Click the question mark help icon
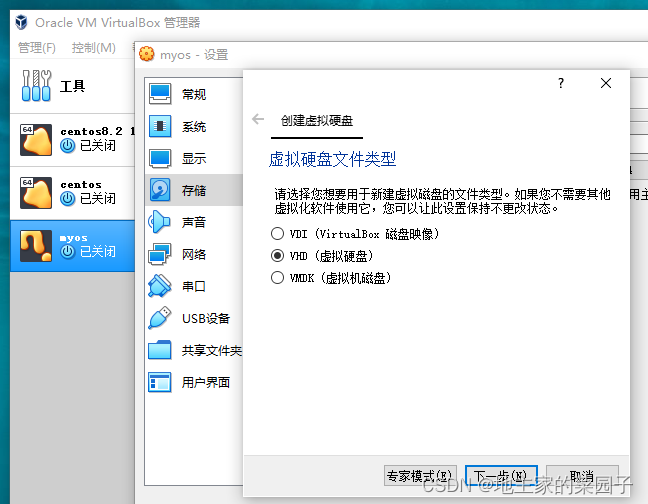Viewport: 648px width, 504px height. 561,83
